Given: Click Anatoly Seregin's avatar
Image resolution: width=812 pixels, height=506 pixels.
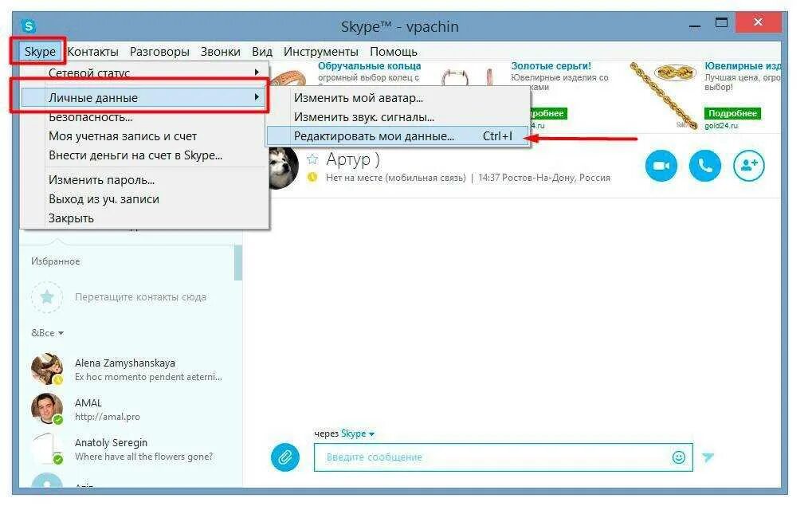Looking at the screenshot, I should click(x=46, y=449).
